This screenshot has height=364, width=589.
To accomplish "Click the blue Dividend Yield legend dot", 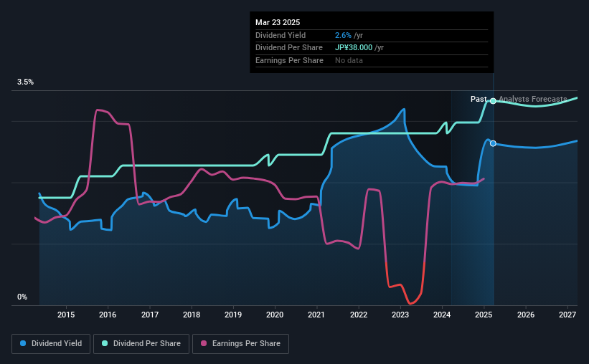I will coord(23,343).
